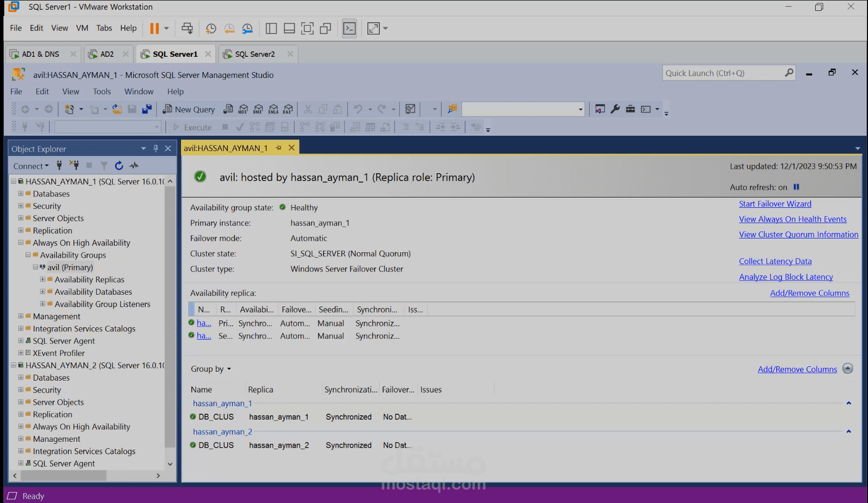The width and height of the screenshot is (868, 503).
Task: Select the avil:HASSAN_AYMAN_1 dashboard tab
Action: coord(226,148)
